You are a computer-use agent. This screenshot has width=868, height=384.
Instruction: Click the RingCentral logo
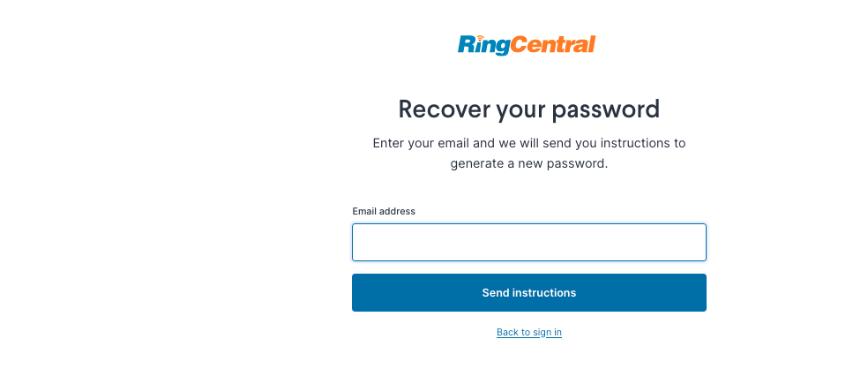pyautogui.click(x=527, y=45)
